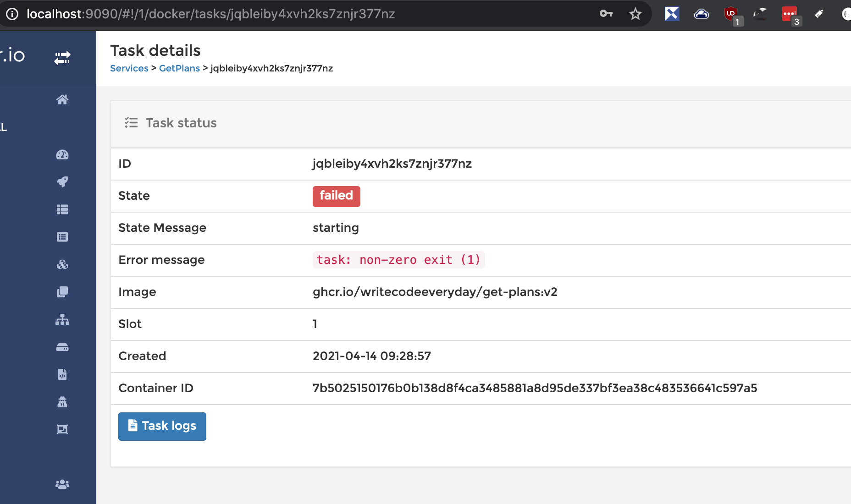Click the site info icon in address bar

click(x=12, y=14)
